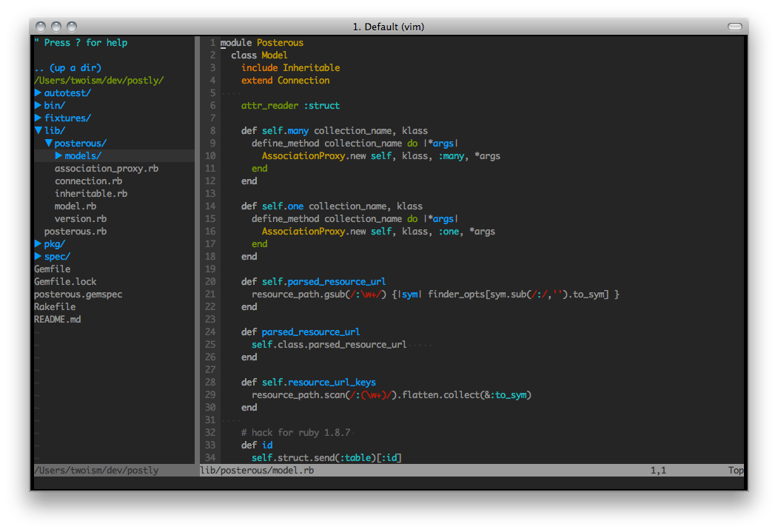Click 'extend Connection' code line
This screenshot has width=778, height=532.
point(285,81)
